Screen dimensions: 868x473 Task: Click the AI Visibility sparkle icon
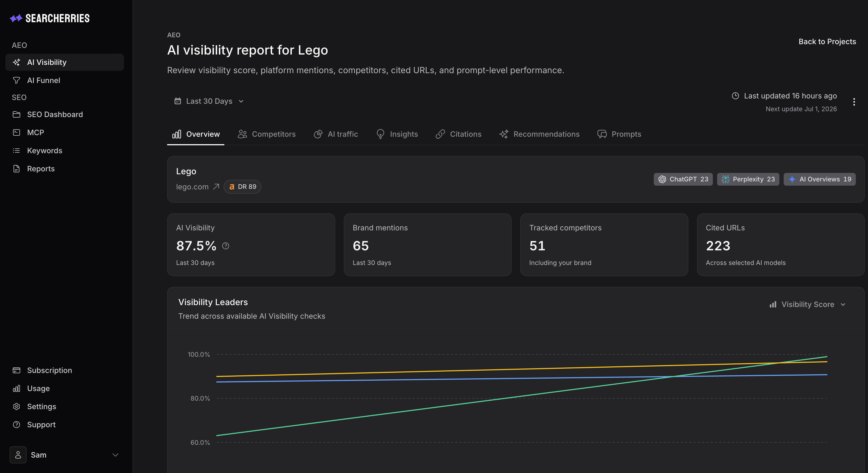pyautogui.click(x=16, y=62)
